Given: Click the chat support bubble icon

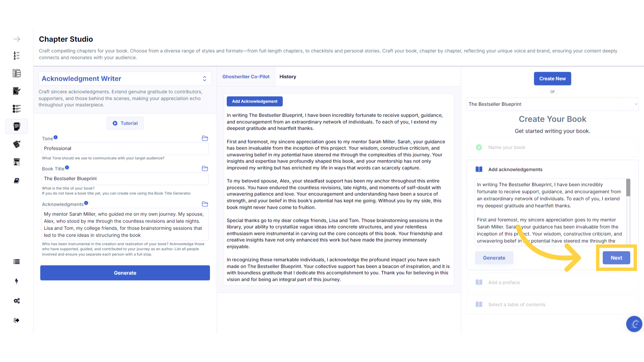Looking at the screenshot, I should coord(634,324).
